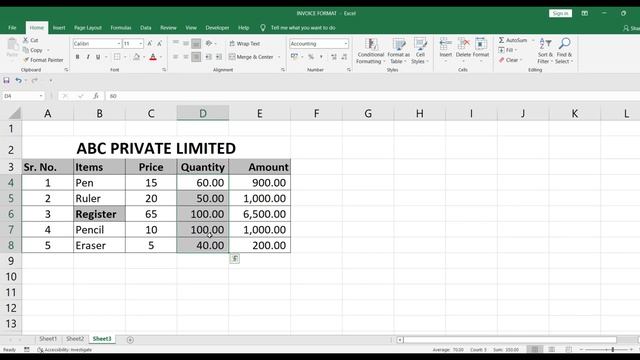The image size is (640, 360).
Task: Click the Save icon in quick access toolbar
Action: click(x=6, y=80)
